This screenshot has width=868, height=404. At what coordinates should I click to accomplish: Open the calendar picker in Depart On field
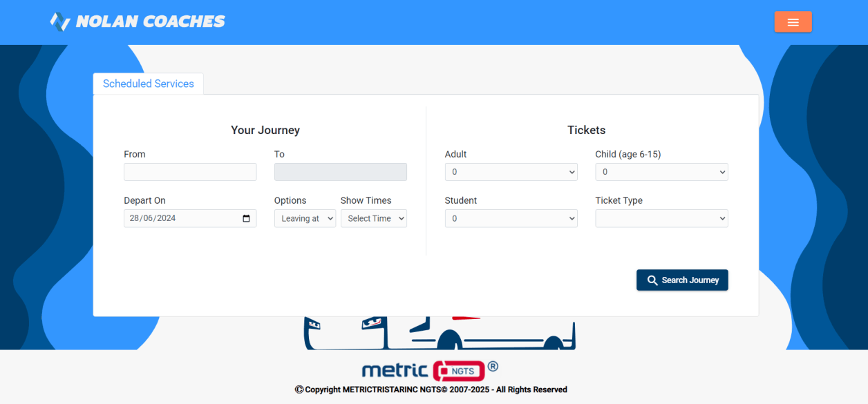click(x=247, y=218)
